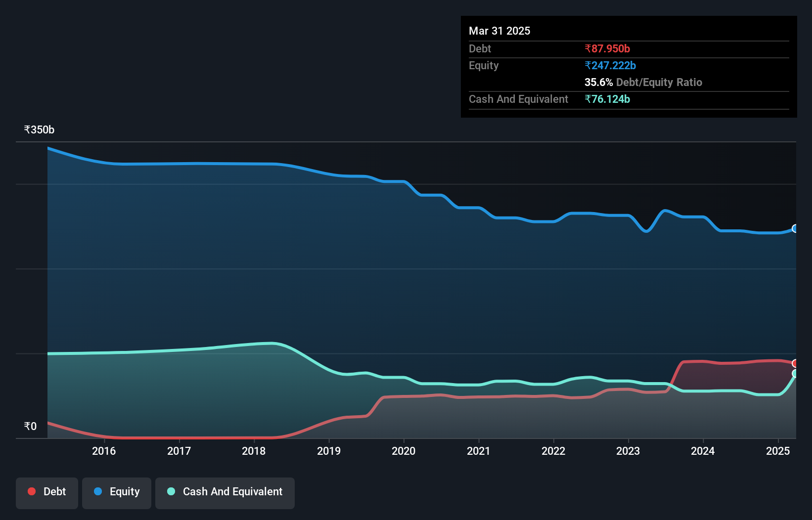812x520 pixels.
Task: Select the 2025 year label on axis
Action: coord(777,451)
